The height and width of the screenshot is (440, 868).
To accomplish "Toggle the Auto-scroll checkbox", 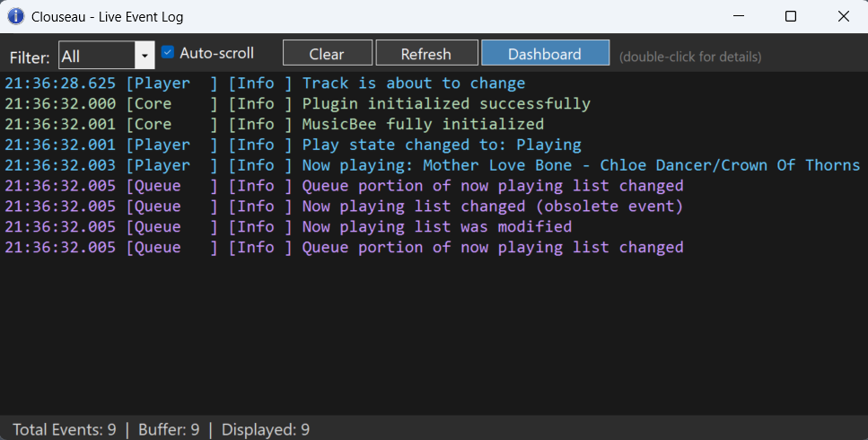I will [x=168, y=53].
